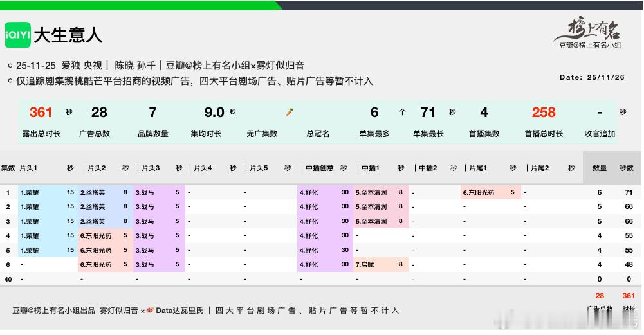Viewport: 644px width, 335px height.
Task: Click the red 28 total below 数量 column
Action: [600, 296]
